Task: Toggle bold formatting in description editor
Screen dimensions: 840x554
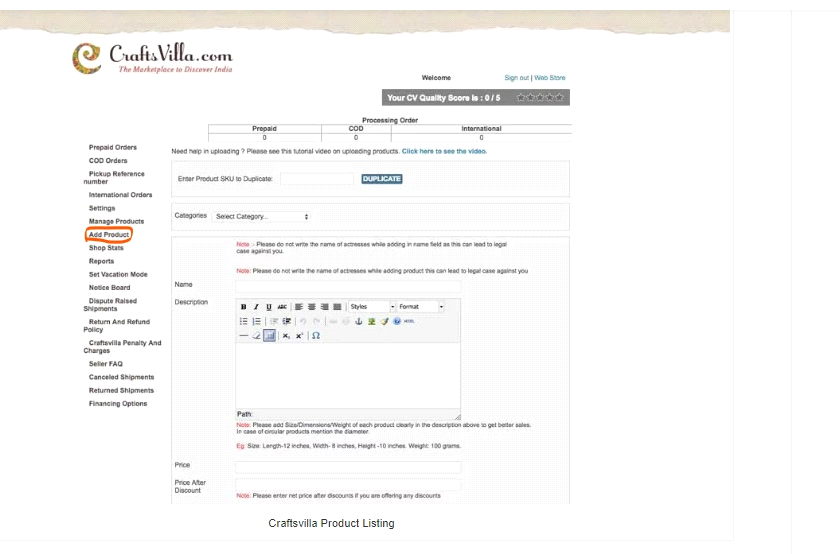Action: point(243,307)
